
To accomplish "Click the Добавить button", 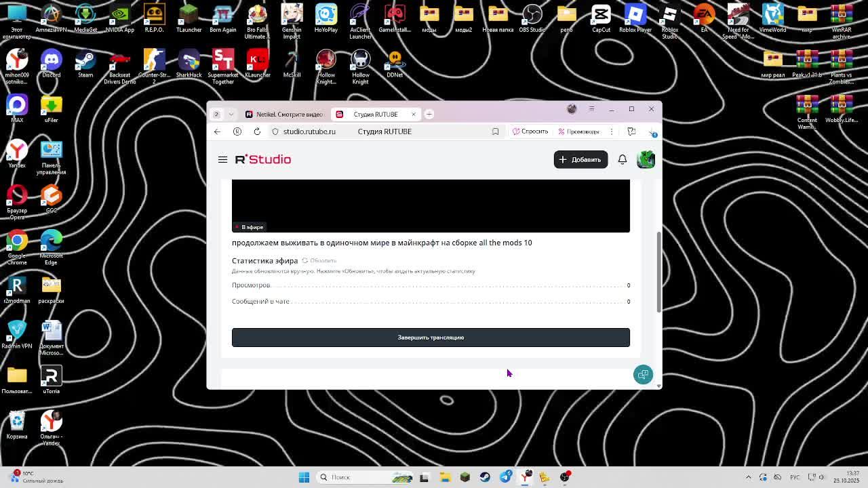I will tap(580, 159).
